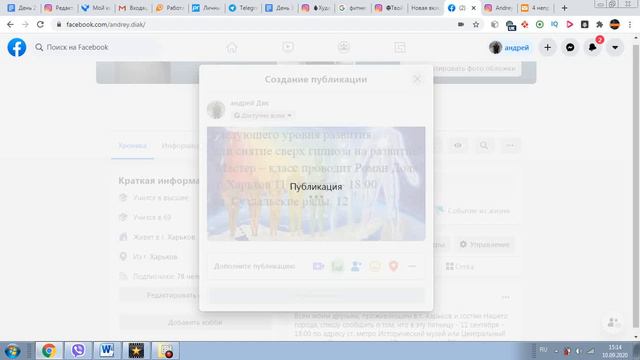640x360 pixels.
Task: Click the volume speaker icon in tray
Action: pos(579,351)
